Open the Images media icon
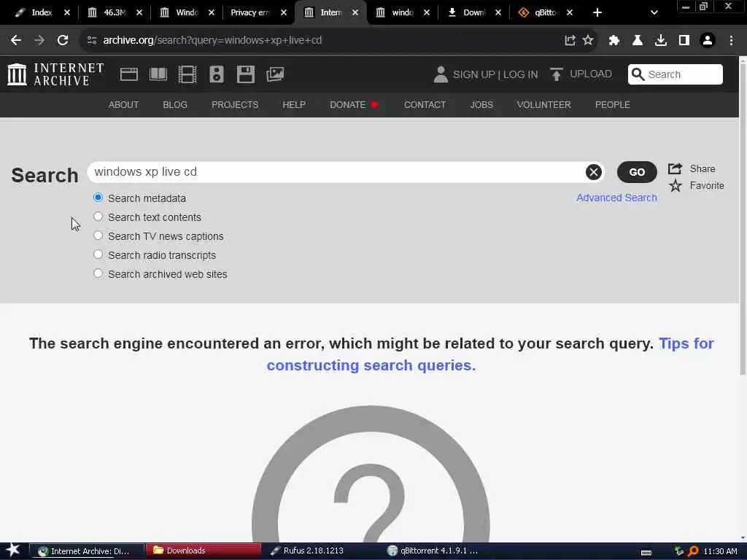The height and width of the screenshot is (560, 747). [275, 74]
